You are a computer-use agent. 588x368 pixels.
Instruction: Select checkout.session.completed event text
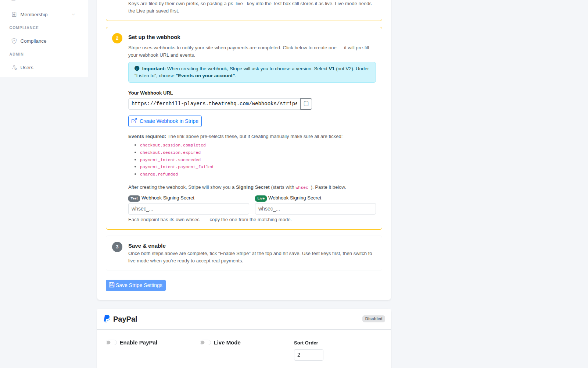173,145
